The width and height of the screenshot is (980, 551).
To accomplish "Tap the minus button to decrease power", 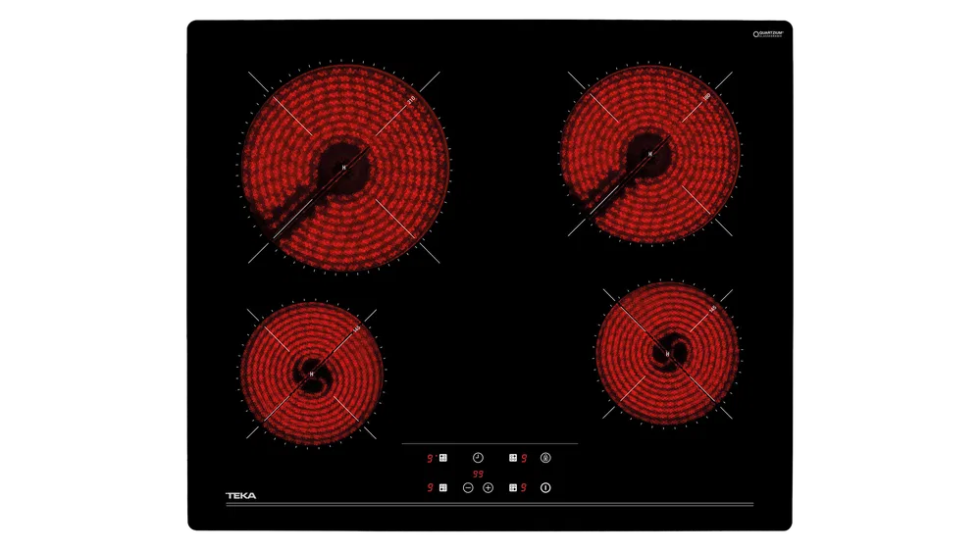I will [468, 488].
